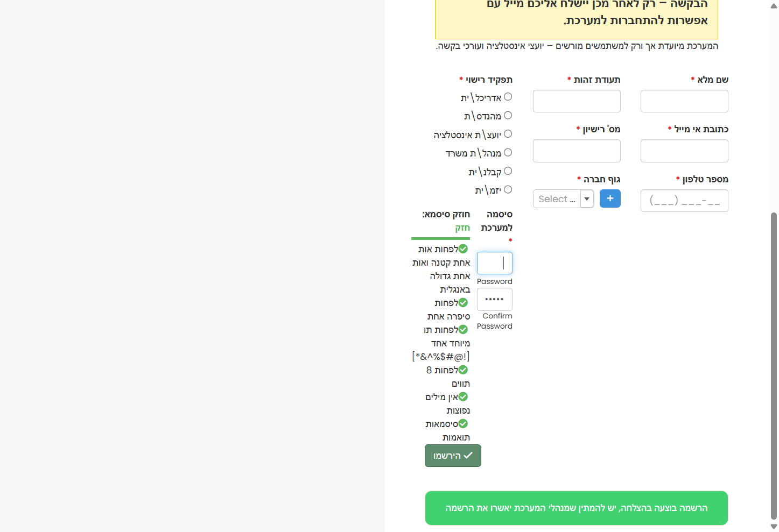Click the Password input field
Image resolution: width=779 pixels, height=532 pixels.
click(495, 263)
